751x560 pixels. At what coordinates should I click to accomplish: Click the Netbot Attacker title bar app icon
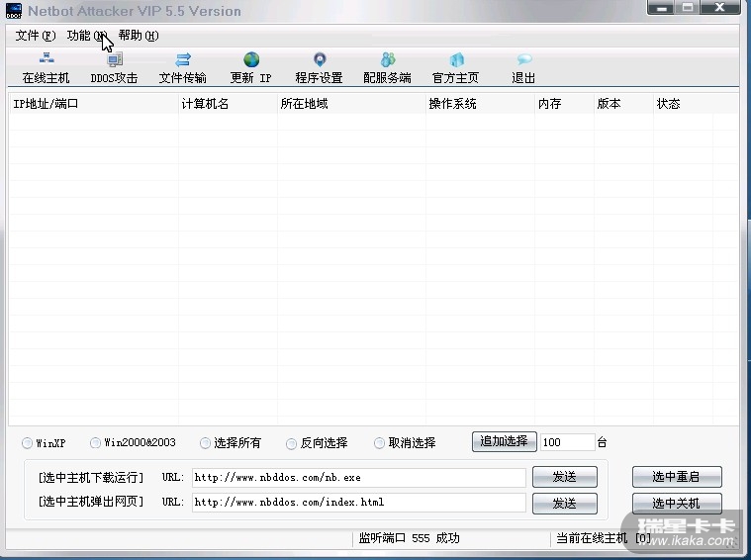(14, 11)
